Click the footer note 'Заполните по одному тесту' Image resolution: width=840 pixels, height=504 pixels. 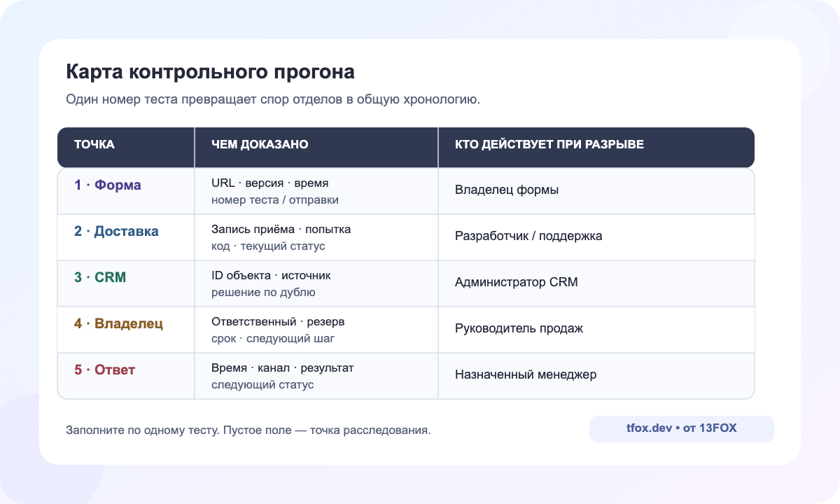(248, 430)
